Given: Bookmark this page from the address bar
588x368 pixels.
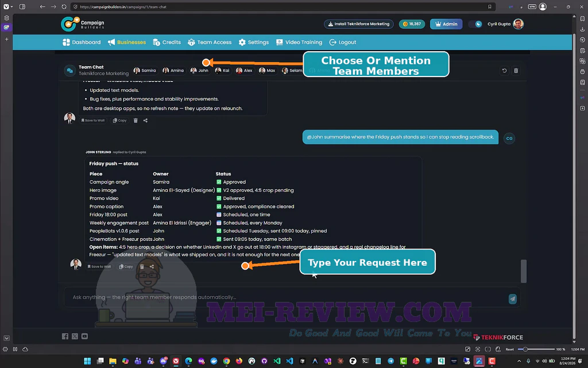Looking at the screenshot, I should (489, 7).
